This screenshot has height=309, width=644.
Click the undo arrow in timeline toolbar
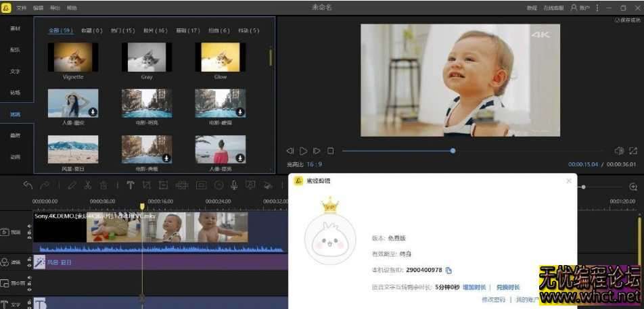(28, 185)
